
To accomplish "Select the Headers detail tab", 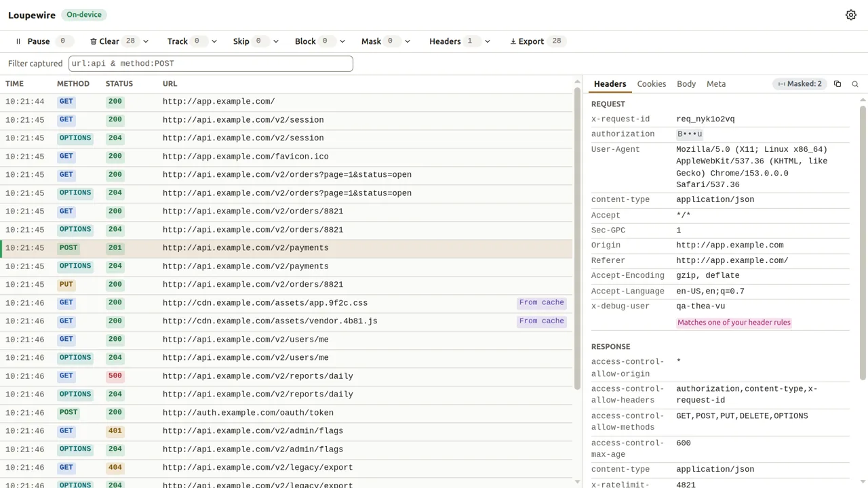I will pos(610,84).
